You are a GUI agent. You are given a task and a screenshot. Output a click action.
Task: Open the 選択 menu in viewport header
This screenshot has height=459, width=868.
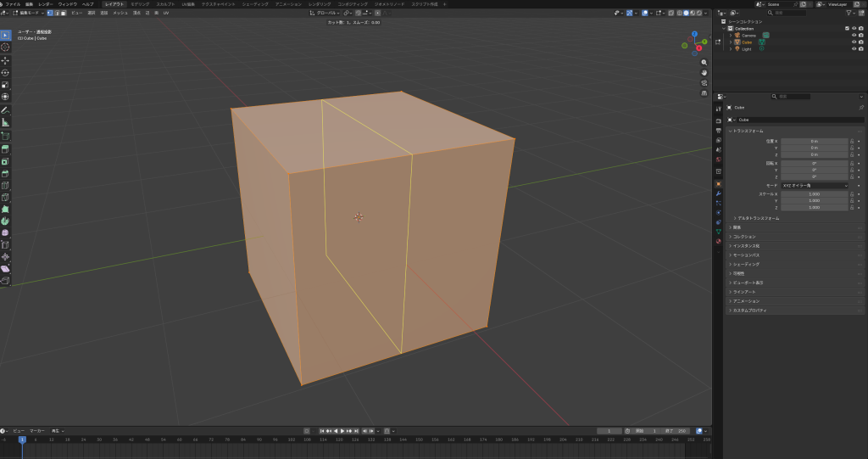point(92,14)
